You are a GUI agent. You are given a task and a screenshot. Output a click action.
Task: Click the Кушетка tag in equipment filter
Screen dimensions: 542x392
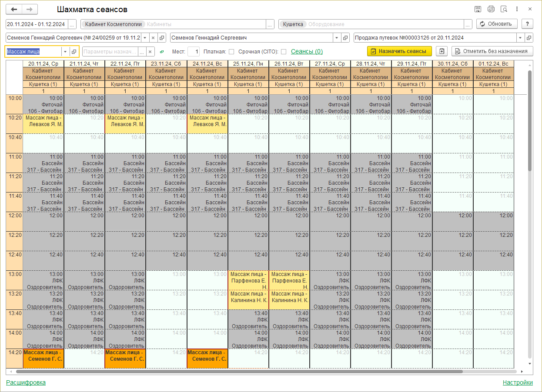click(x=293, y=24)
